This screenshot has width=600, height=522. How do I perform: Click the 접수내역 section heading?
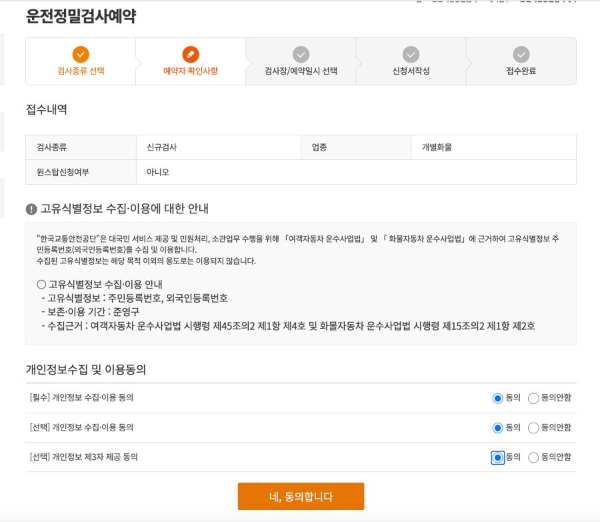46,109
